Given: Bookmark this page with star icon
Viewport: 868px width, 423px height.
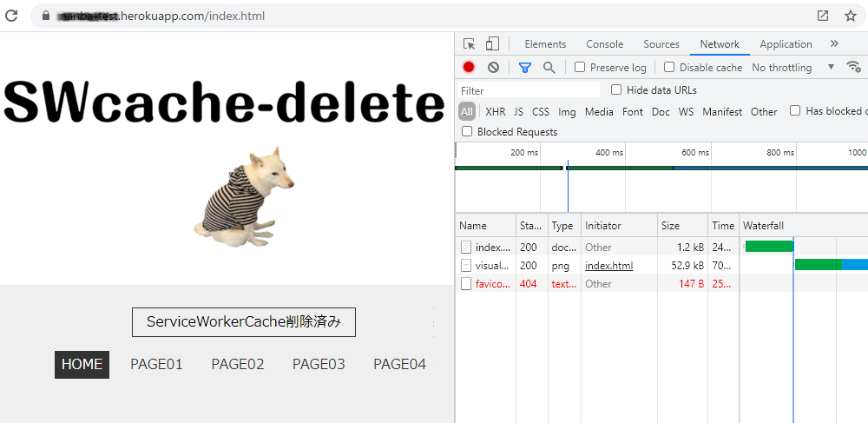Looking at the screenshot, I should (x=850, y=16).
